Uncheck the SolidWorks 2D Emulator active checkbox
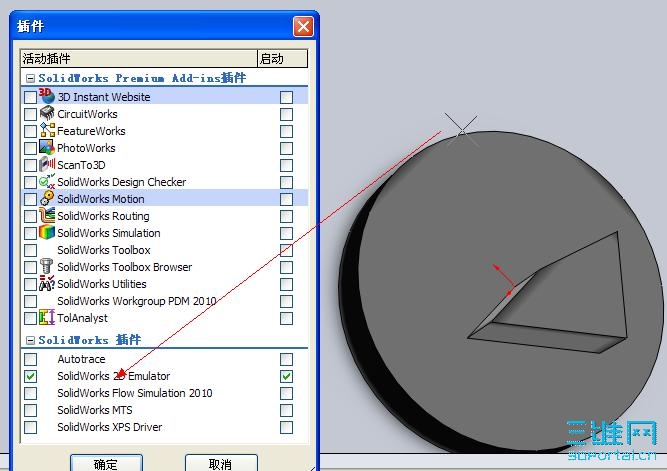Screen dimensions: 667x471 (x=30, y=376)
